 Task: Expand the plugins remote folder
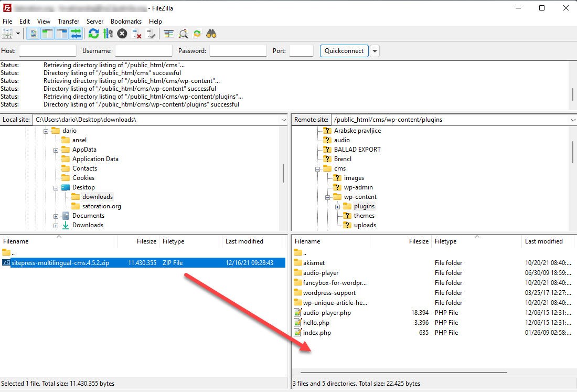pyautogui.click(x=337, y=207)
